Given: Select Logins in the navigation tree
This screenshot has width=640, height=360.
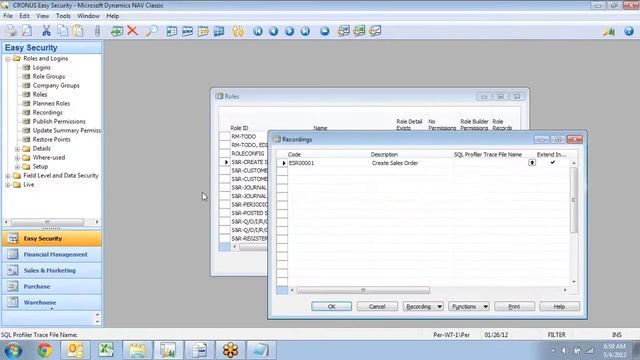Looking at the screenshot, I should coord(42,67).
